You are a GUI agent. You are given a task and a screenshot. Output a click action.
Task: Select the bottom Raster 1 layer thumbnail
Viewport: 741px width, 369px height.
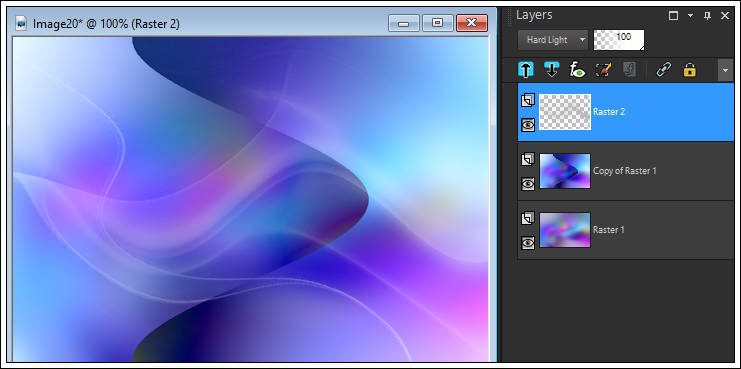565,230
